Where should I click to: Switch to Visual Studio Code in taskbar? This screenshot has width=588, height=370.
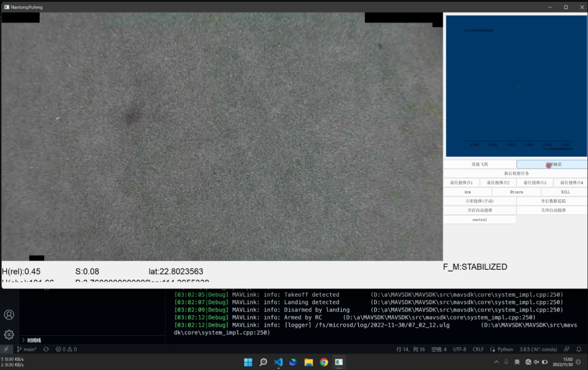278,362
